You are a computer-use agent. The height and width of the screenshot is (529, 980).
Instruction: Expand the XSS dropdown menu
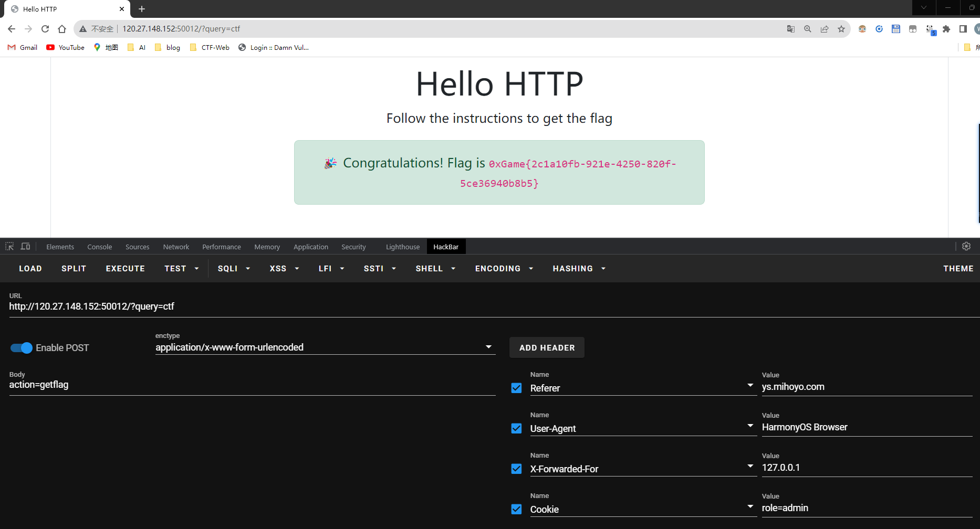(284, 268)
